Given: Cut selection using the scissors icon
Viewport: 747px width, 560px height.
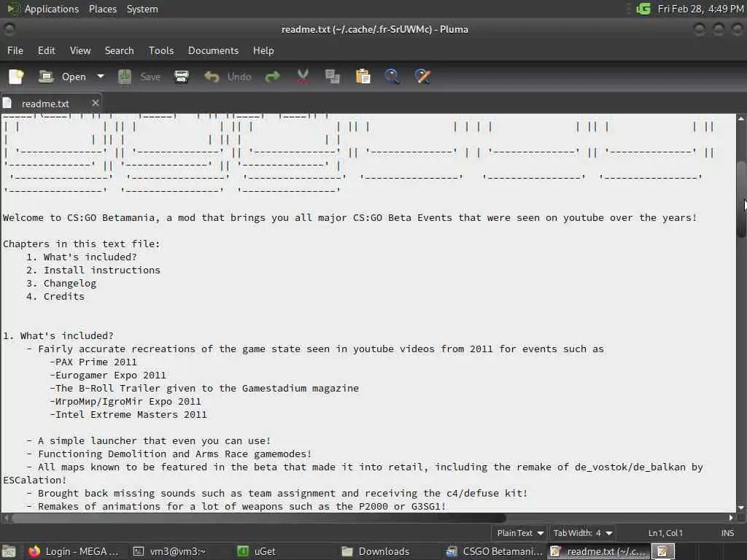Looking at the screenshot, I should click(x=303, y=77).
